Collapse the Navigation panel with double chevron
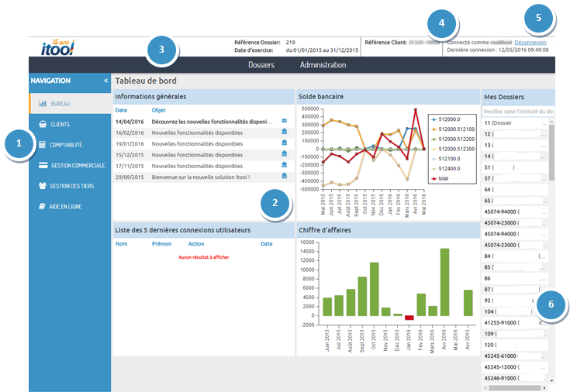Image resolution: width=570 pixels, height=392 pixels. pos(105,81)
